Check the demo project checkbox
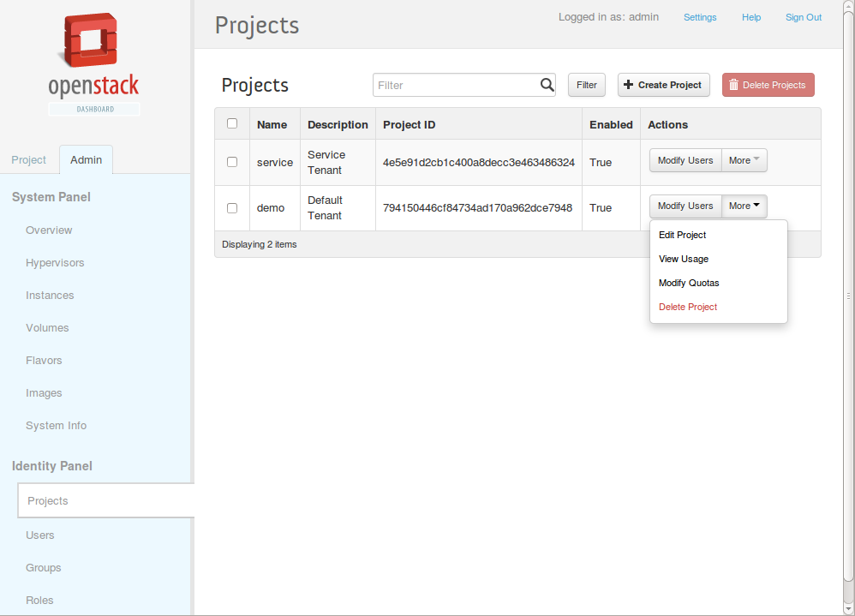This screenshot has height=616, width=855. coord(232,207)
